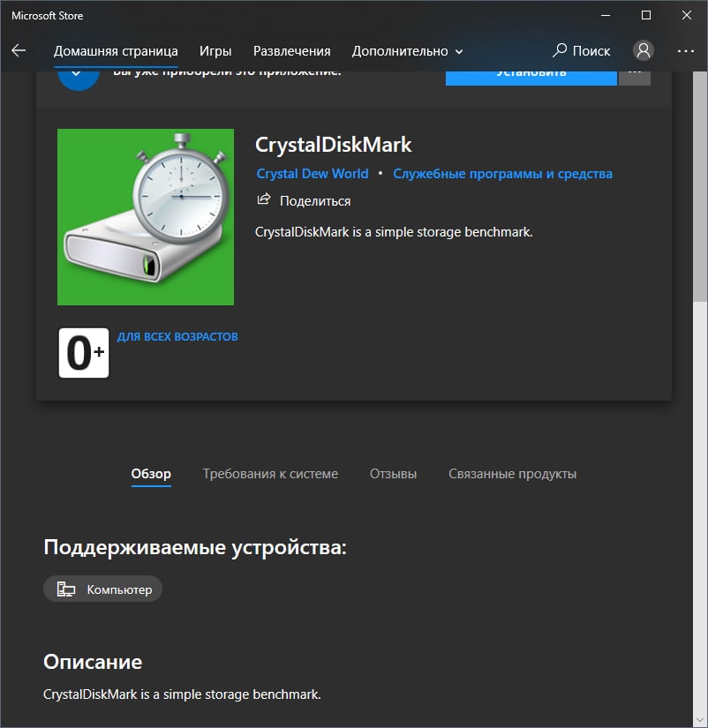
Task: Open the Crystal Dew World publisher link
Action: (313, 174)
